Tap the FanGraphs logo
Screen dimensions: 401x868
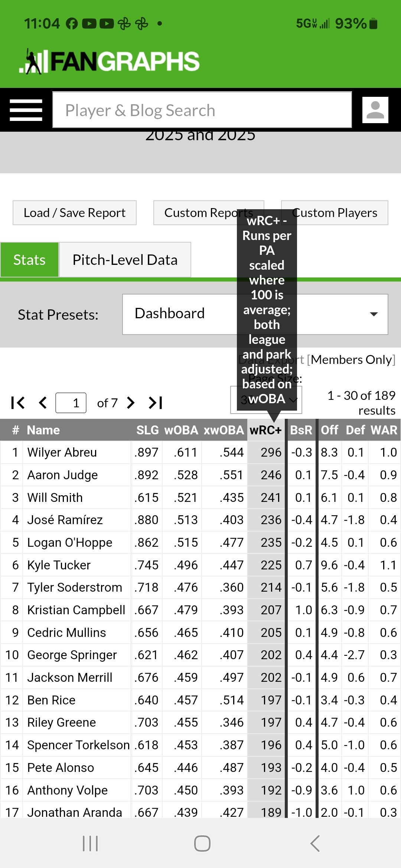110,61
